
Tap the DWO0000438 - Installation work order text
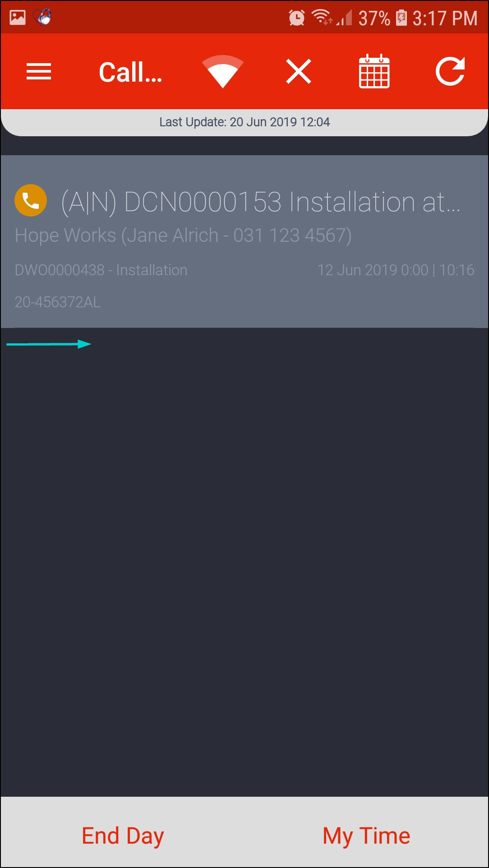pos(101,270)
